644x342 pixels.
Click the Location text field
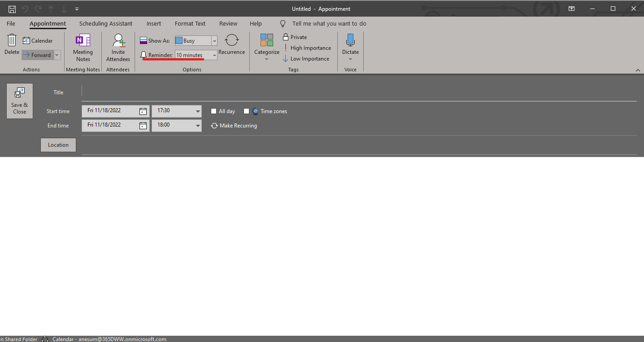pyautogui.click(x=359, y=145)
